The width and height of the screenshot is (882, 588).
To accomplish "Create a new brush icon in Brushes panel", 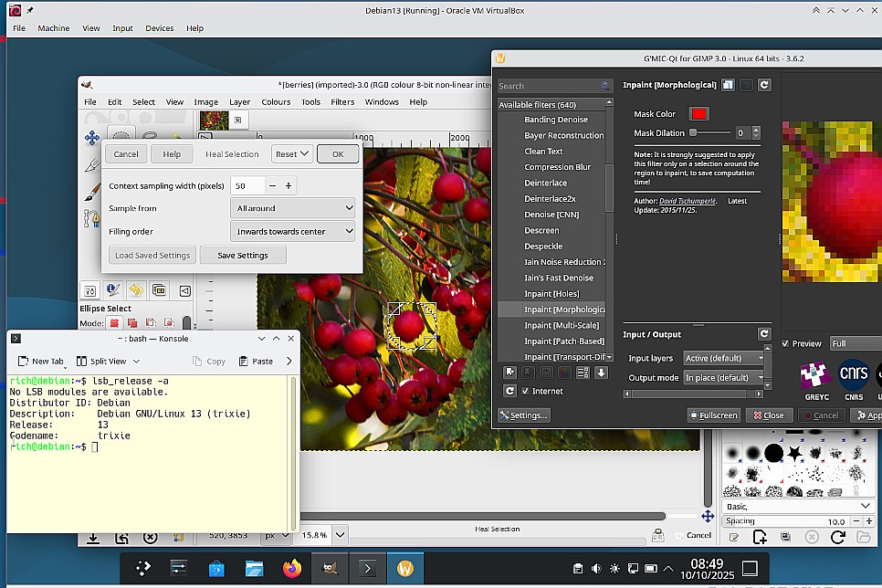I will click(760, 539).
